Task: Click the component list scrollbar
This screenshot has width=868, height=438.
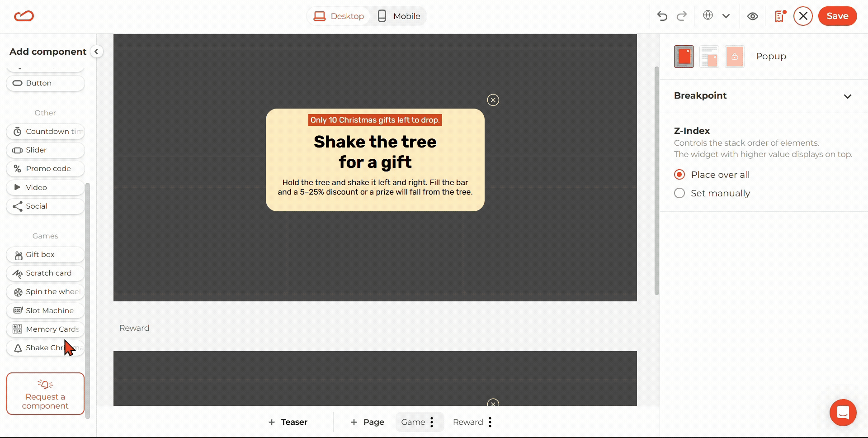Action: tap(88, 299)
